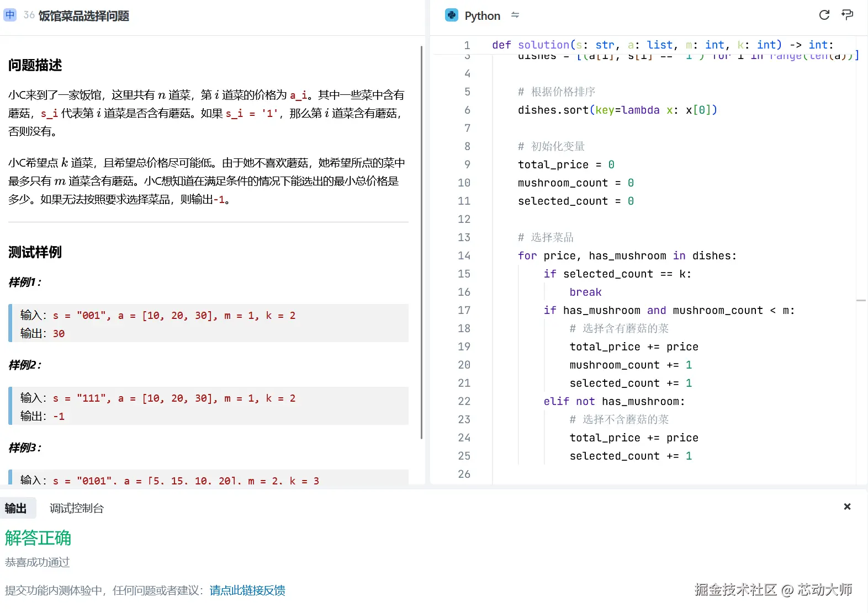Click the 样例2 label

tap(25, 365)
